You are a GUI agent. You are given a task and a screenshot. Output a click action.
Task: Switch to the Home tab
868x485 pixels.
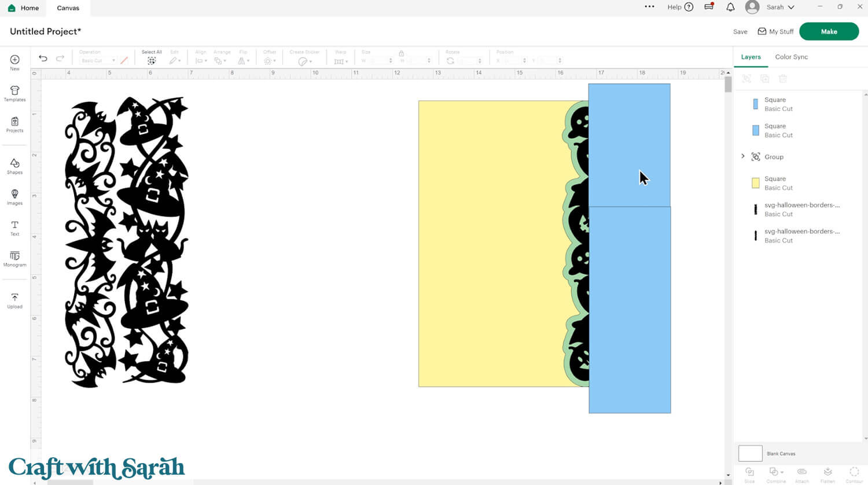23,8
